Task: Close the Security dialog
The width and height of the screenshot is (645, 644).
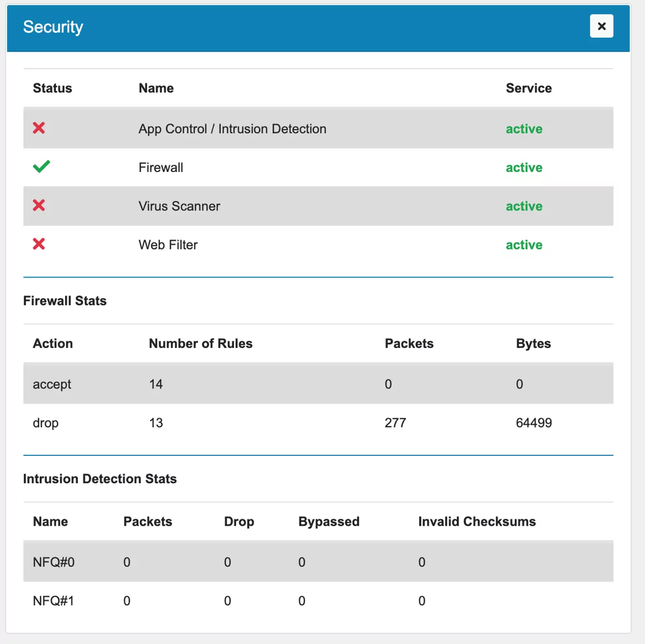Action: click(x=601, y=26)
